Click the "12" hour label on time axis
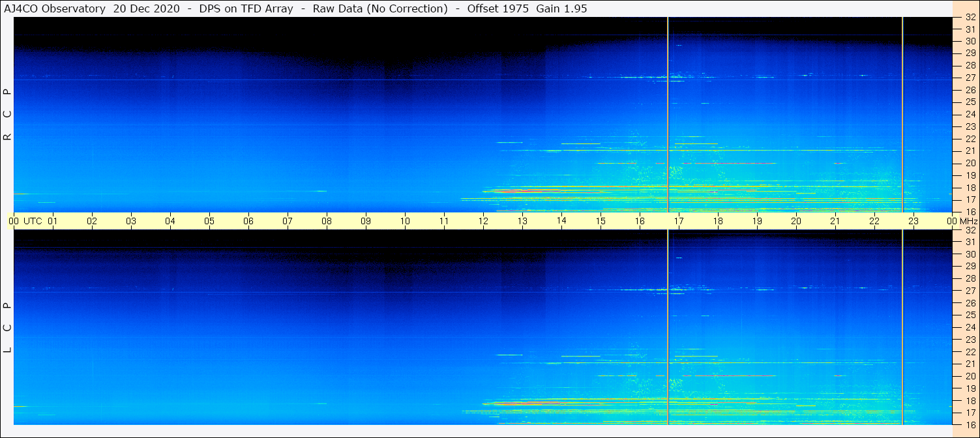The width and height of the screenshot is (980, 438). [x=483, y=221]
